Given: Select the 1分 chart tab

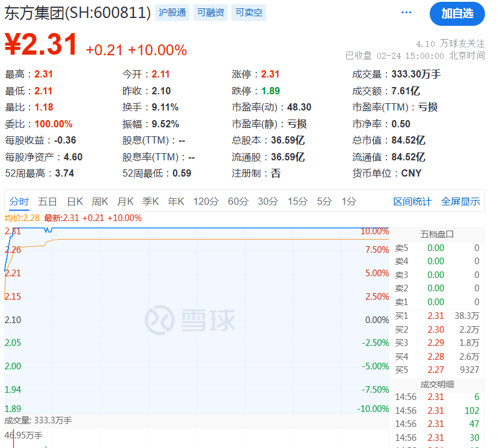Looking at the screenshot, I should tap(349, 201).
